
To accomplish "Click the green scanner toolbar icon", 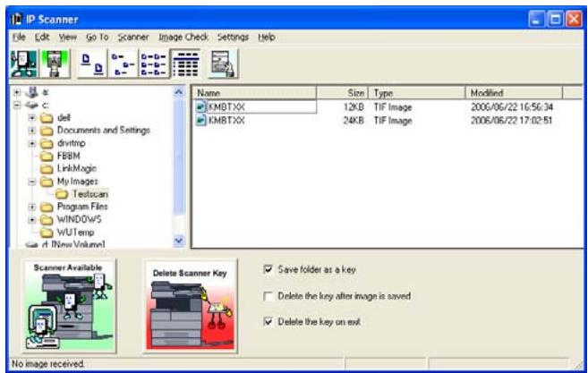I will click(55, 64).
